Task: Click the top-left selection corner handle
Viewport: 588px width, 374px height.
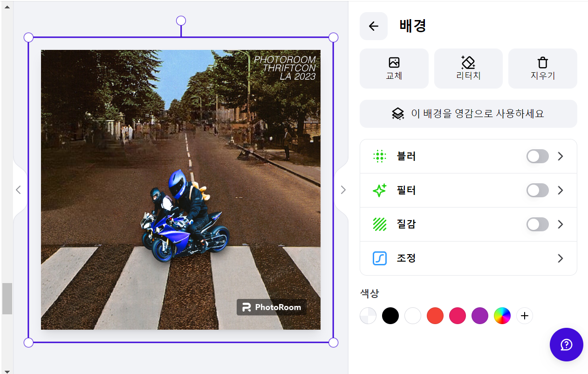Action: point(28,37)
